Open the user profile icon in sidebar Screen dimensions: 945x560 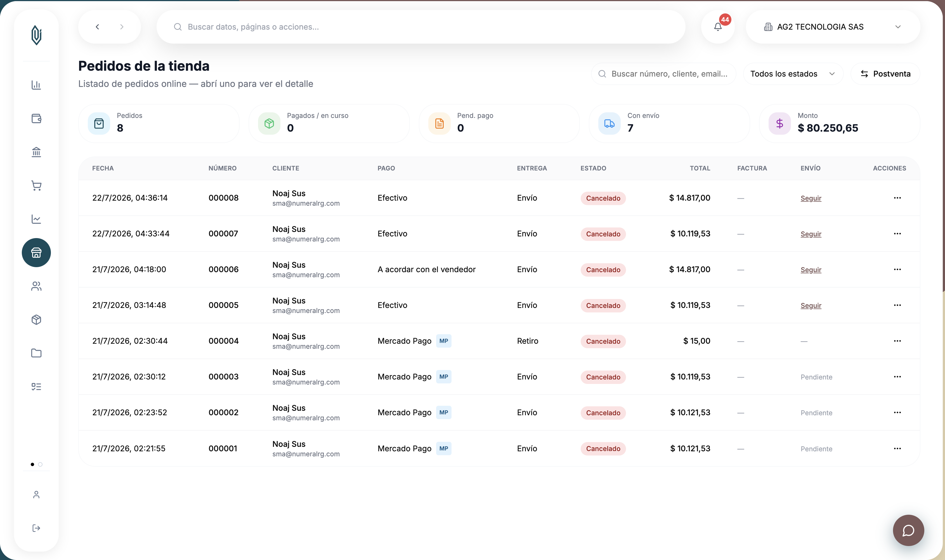(x=36, y=495)
